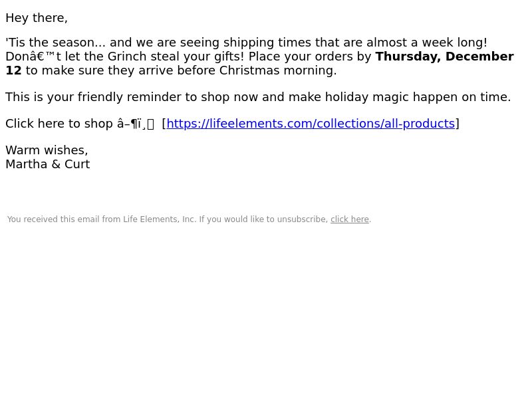Click the "Martha & Curt" signature

(48, 164)
